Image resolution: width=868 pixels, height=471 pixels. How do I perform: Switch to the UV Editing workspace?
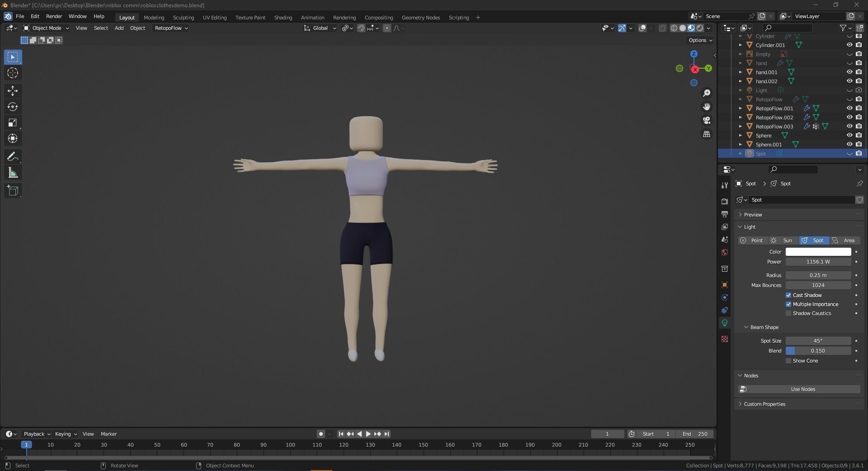pos(215,18)
